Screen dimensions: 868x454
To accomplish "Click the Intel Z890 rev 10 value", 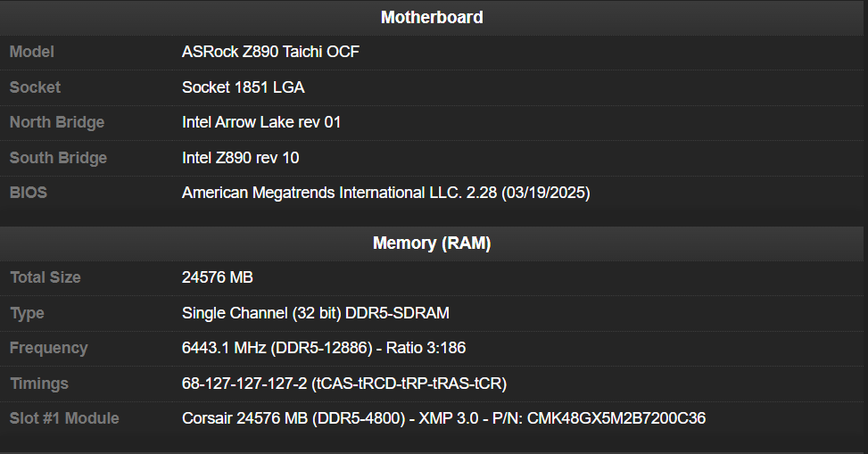I will coord(240,158).
